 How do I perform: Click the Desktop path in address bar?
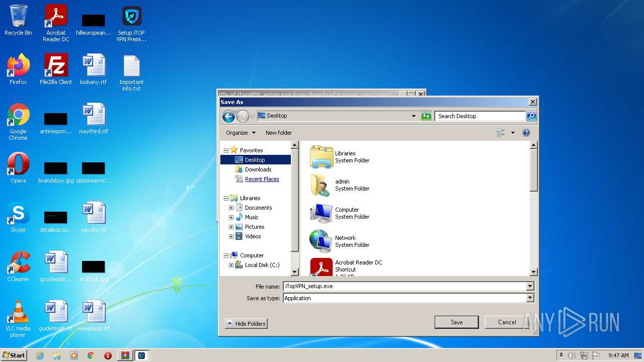[x=277, y=116]
